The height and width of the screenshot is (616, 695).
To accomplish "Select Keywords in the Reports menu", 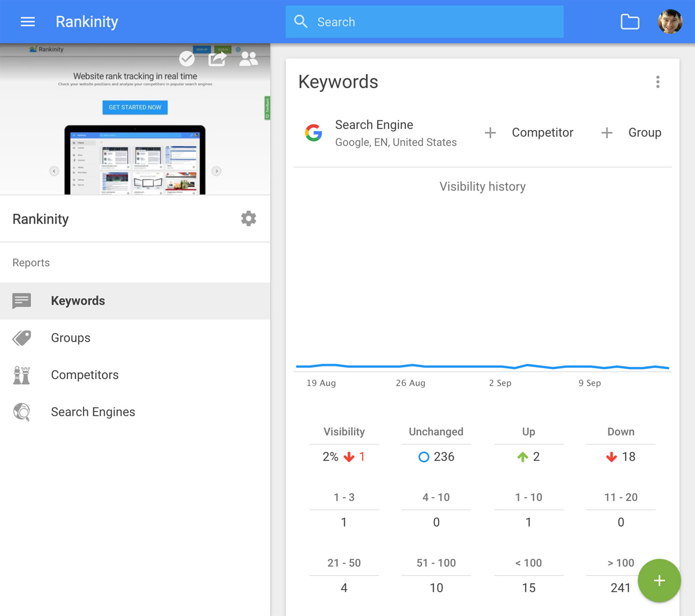I will 135,301.
